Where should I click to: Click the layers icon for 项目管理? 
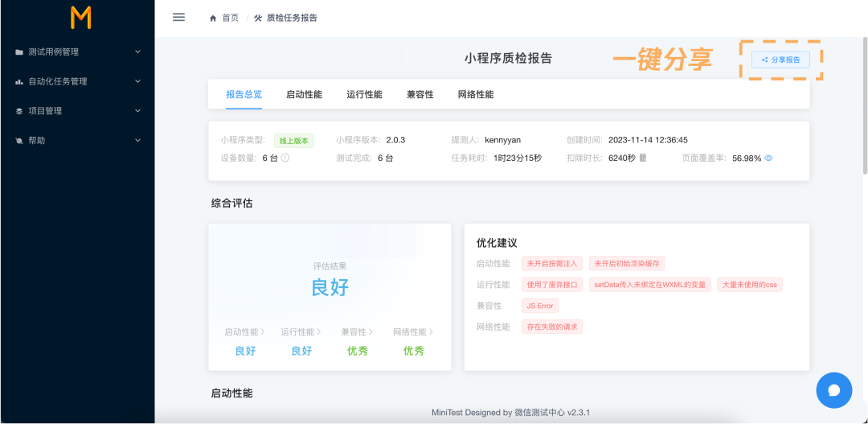[19, 111]
